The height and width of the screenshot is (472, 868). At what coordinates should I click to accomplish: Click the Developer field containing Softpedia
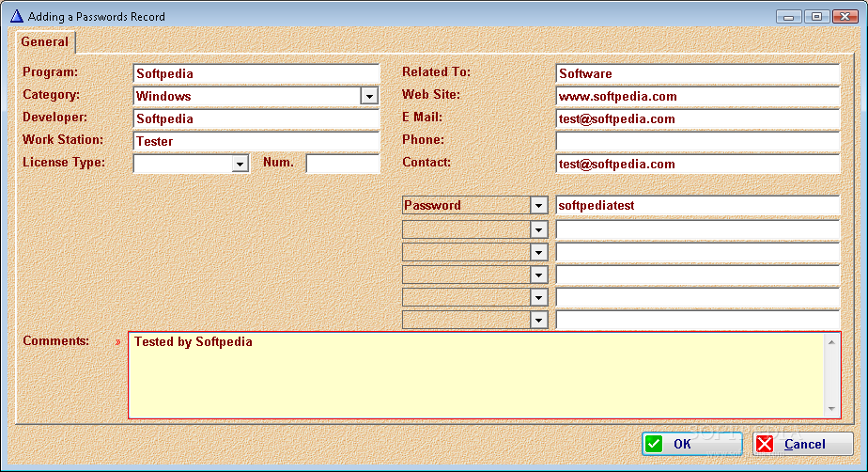pyautogui.click(x=256, y=118)
